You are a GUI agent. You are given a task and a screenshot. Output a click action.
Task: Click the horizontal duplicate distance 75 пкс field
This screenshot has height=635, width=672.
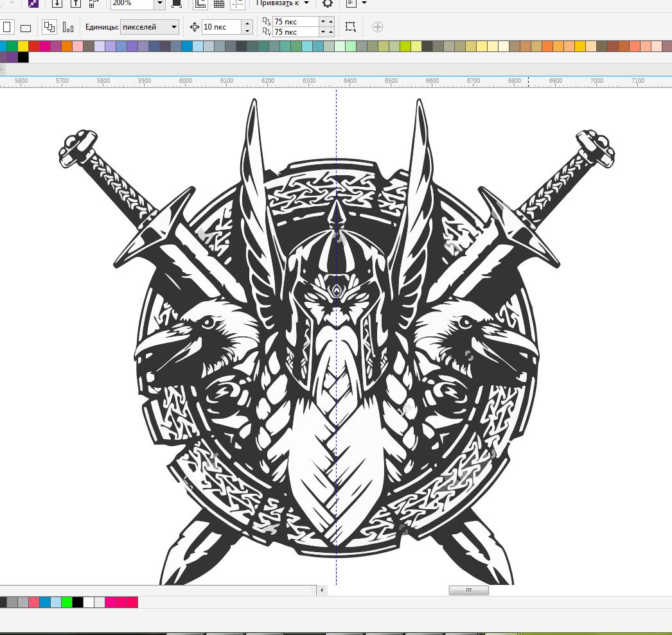(x=296, y=22)
